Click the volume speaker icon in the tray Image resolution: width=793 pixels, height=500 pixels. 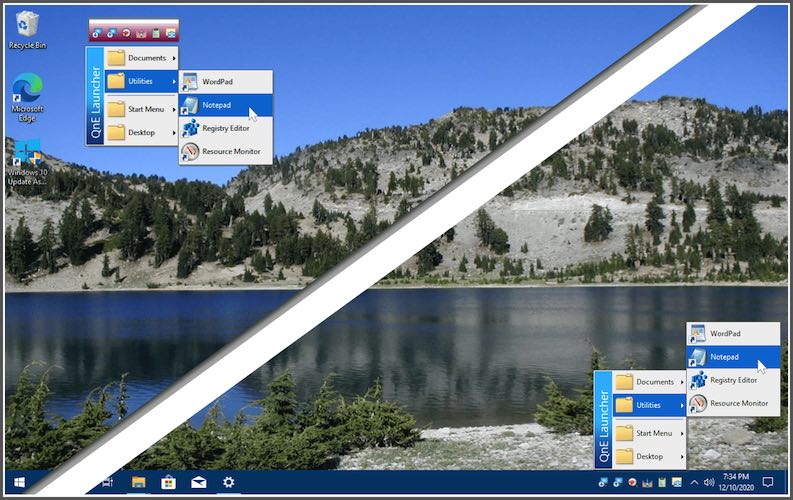708,483
